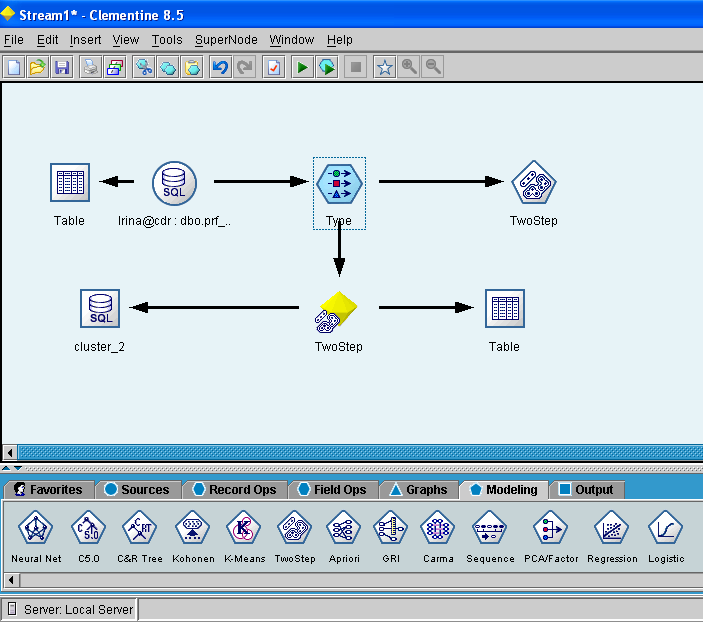Image resolution: width=703 pixels, height=622 pixels.
Task: Open the Window menu
Action: pos(291,40)
